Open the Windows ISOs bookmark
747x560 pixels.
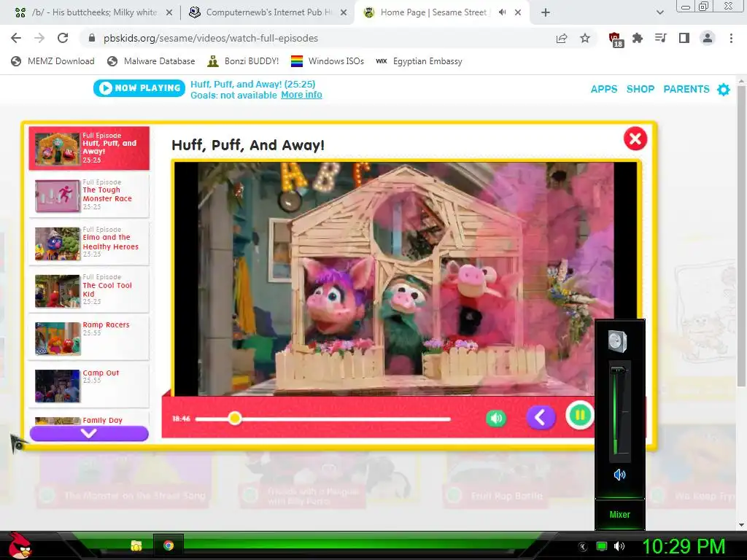click(328, 61)
